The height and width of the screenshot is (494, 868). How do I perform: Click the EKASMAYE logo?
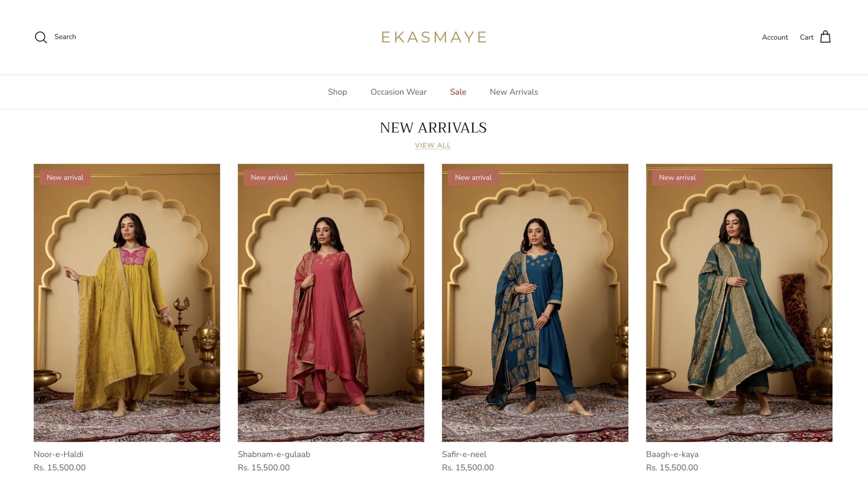click(x=434, y=37)
